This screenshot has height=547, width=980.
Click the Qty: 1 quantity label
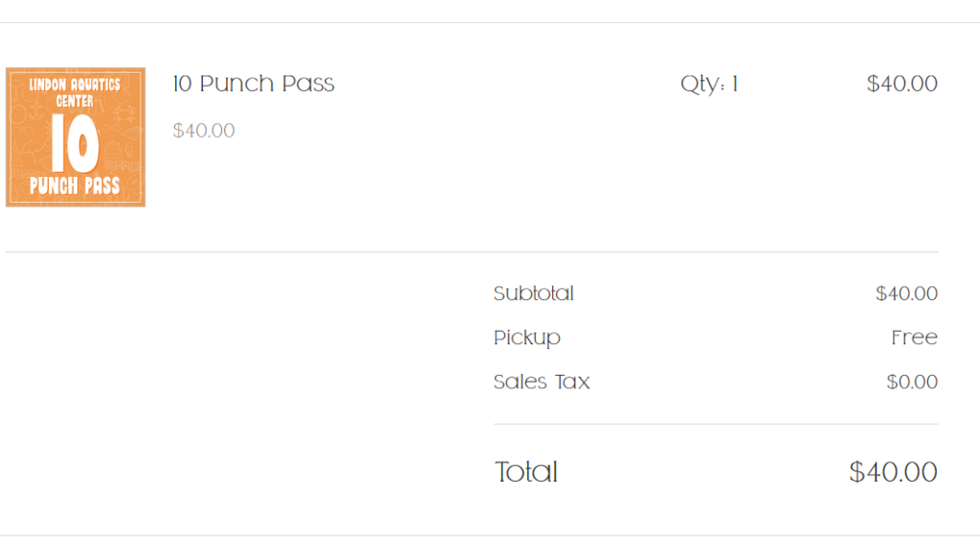(709, 83)
